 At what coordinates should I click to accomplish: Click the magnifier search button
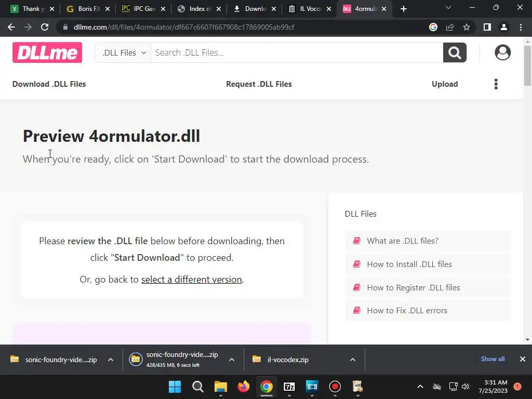click(x=455, y=52)
